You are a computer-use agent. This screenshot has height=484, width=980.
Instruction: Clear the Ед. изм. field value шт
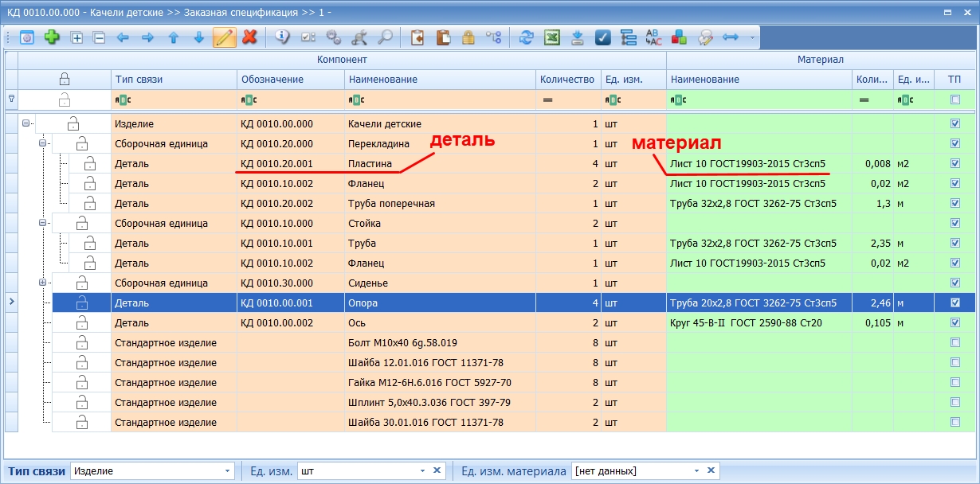pos(437,470)
